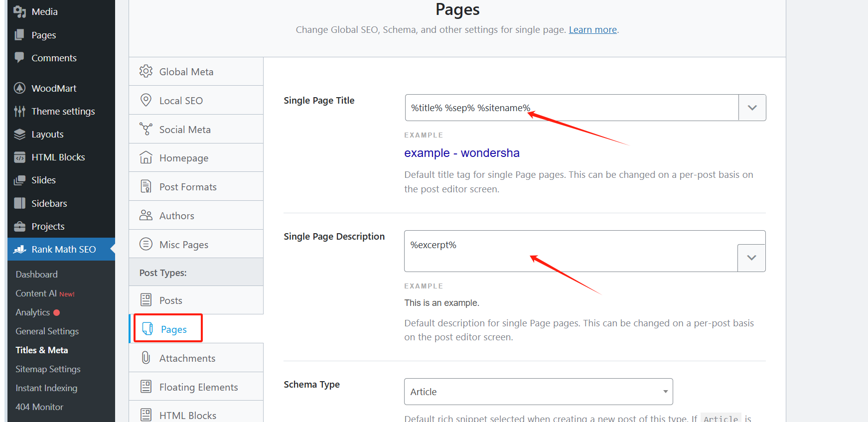Click the Authors people icon

tap(146, 215)
